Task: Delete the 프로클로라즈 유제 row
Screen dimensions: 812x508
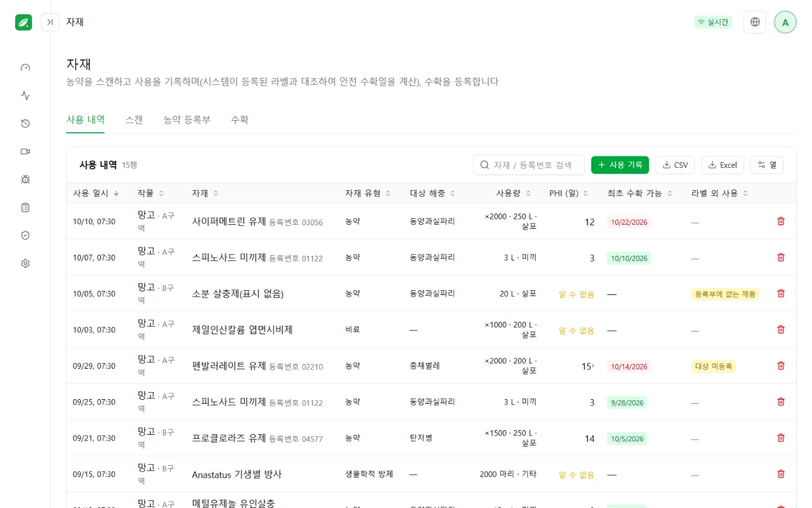Action: pos(780,438)
